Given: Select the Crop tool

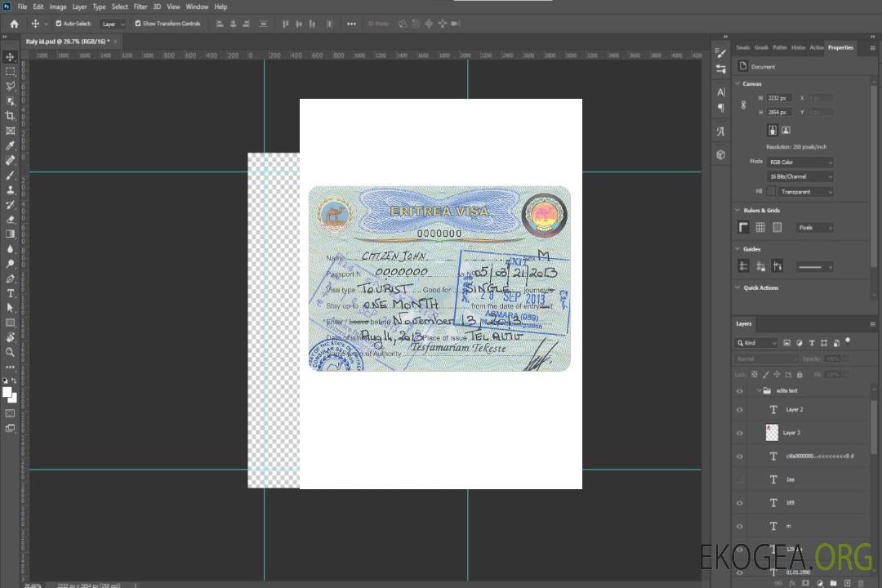Looking at the screenshot, I should click(10, 116).
